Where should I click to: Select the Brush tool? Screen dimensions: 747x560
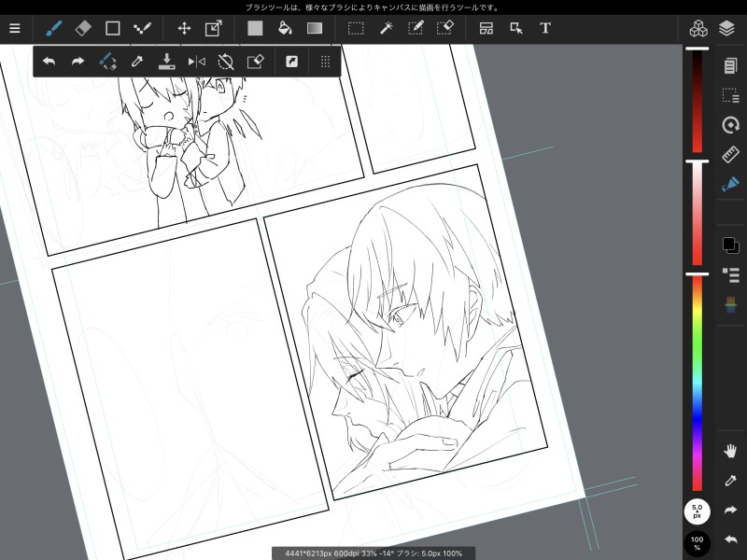[x=53, y=29]
